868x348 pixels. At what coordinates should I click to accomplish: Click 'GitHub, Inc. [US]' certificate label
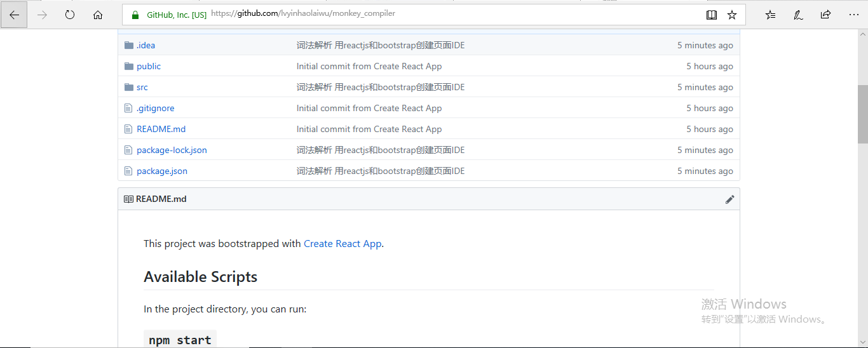177,15
